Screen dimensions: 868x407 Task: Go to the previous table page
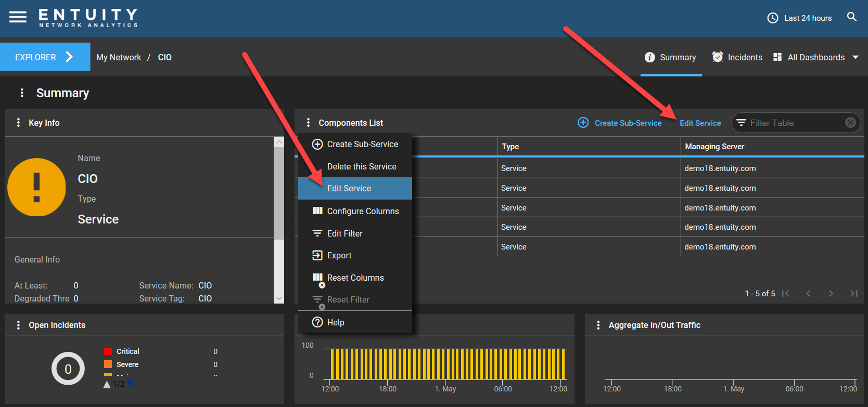pos(808,294)
